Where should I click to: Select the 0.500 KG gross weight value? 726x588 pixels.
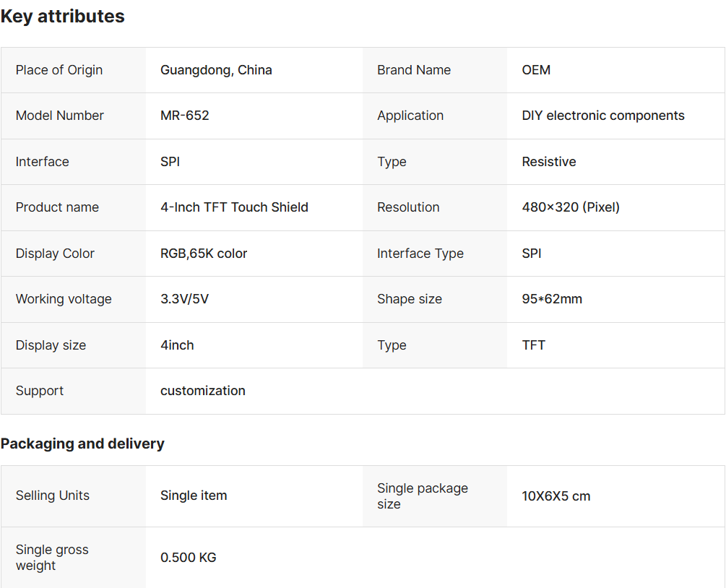[188, 558]
